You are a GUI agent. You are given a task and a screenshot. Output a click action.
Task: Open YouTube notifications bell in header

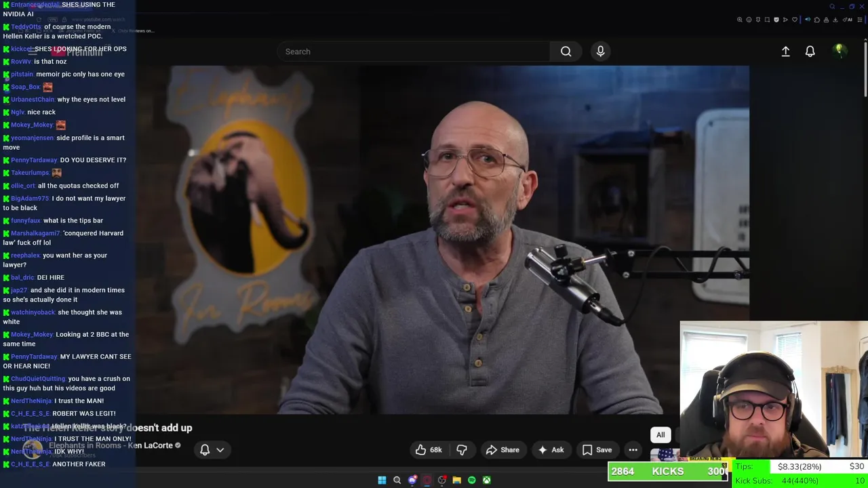point(810,52)
